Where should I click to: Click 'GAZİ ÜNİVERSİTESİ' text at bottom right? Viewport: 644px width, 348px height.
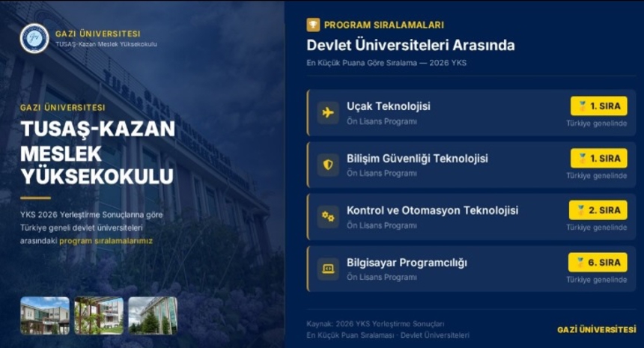pos(597,329)
